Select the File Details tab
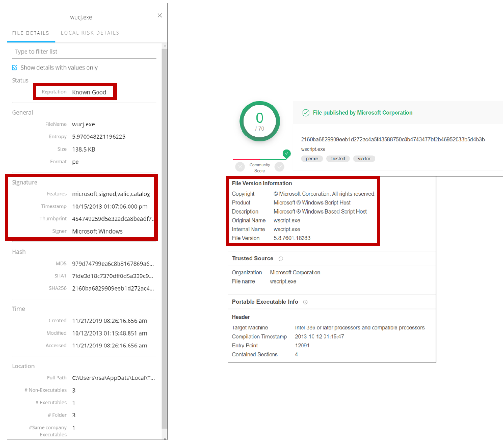The width and height of the screenshot is (504, 442). pyautogui.click(x=31, y=33)
